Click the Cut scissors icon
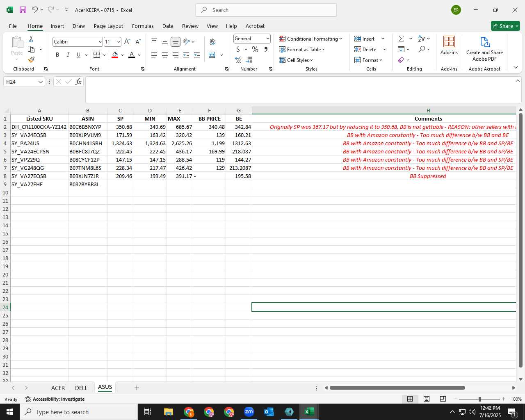Image resolution: width=525 pixels, height=420 pixels. tap(31, 39)
